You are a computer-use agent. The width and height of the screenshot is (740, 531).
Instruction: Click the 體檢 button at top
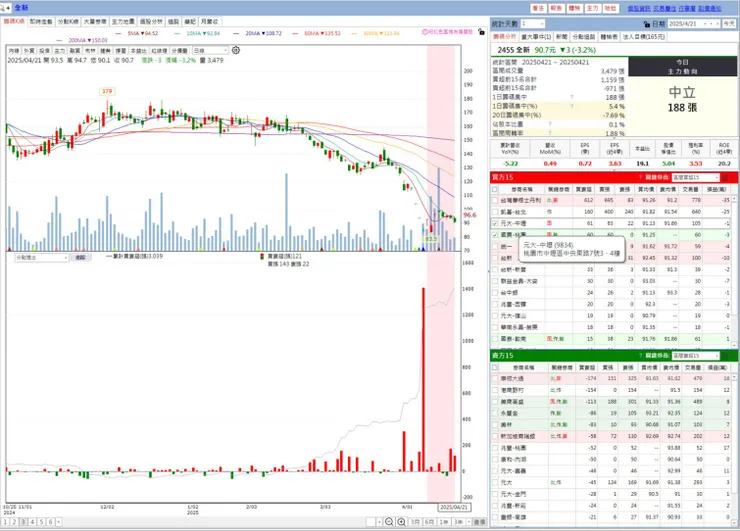pos(574,8)
